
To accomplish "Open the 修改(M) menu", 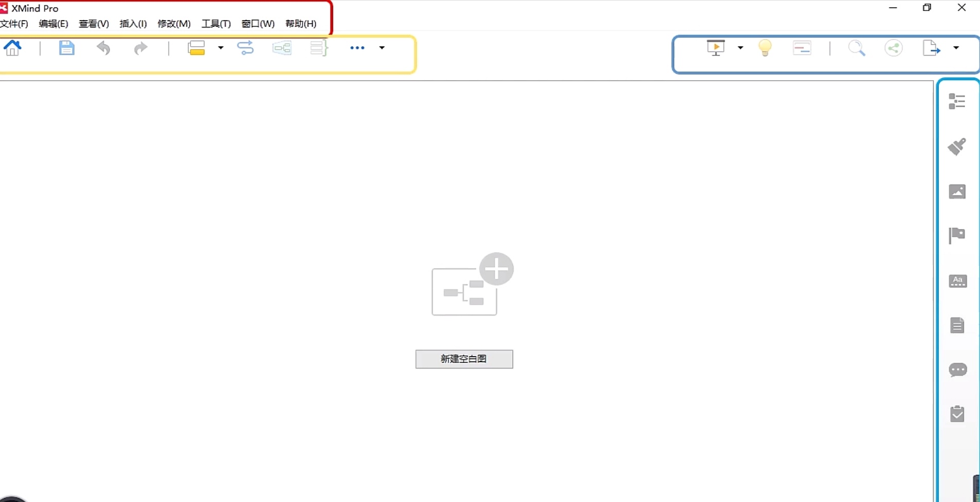I will (x=174, y=24).
